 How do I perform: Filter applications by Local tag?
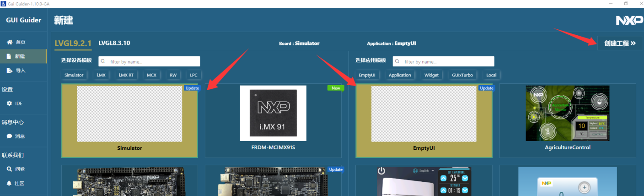[x=491, y=75]
